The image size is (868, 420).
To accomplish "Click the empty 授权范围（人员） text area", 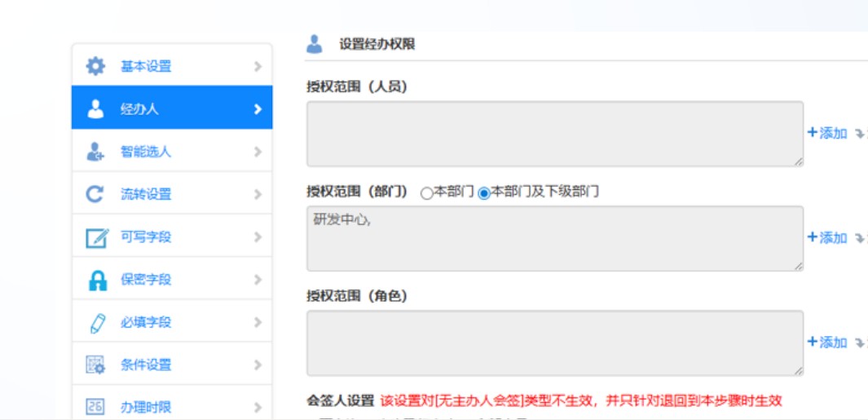I will coord(554,134).
